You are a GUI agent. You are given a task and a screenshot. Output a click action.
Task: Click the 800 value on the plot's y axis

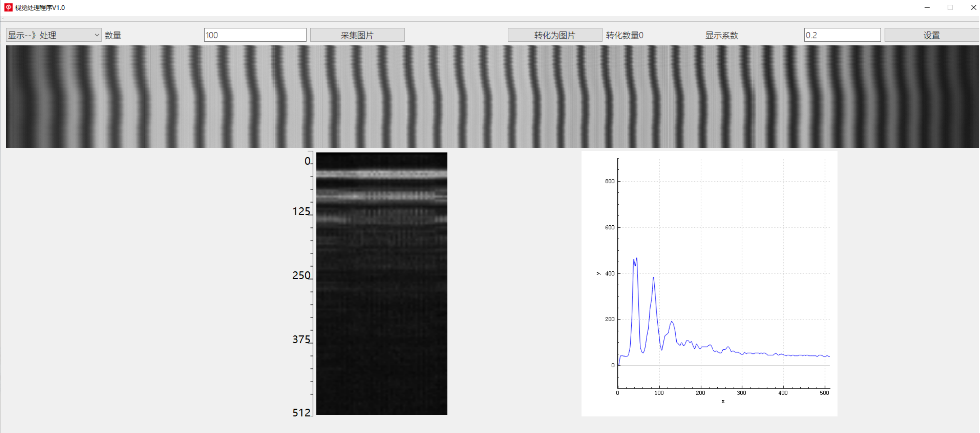tap(610, 181)
